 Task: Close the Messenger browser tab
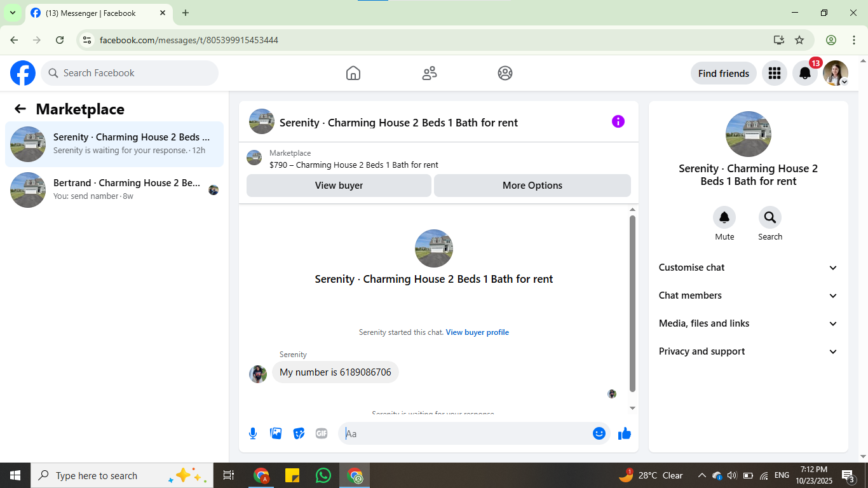point(163,13)
